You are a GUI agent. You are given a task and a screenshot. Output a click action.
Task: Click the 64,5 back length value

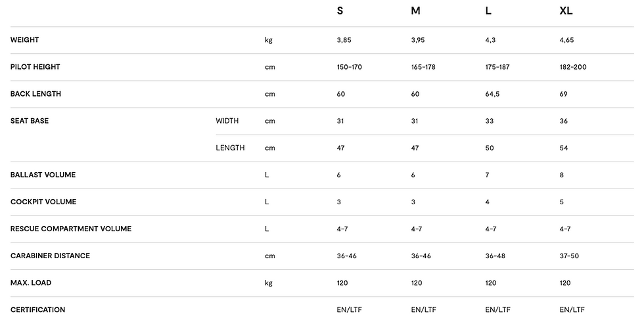pyautogui.click(x=492, y=94)
